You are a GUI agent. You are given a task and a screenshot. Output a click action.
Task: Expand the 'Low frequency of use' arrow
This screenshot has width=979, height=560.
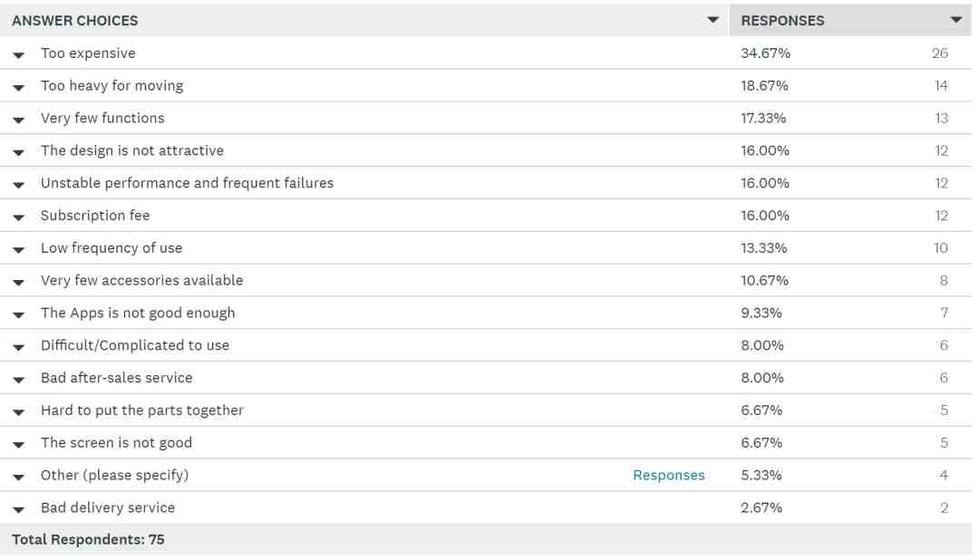pos(19,250)
